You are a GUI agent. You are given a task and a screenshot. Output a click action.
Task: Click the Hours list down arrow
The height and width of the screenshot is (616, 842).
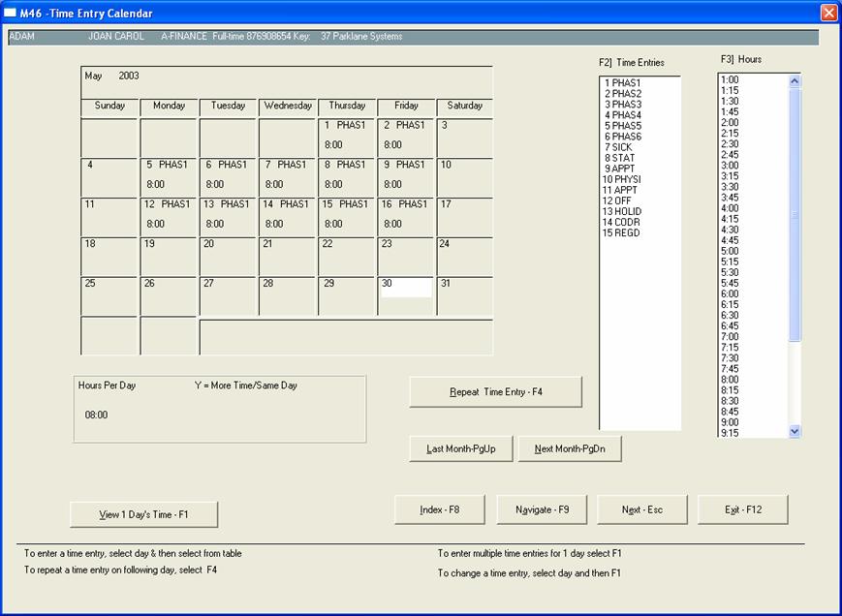pyautogui.click(x=795, y=431)
